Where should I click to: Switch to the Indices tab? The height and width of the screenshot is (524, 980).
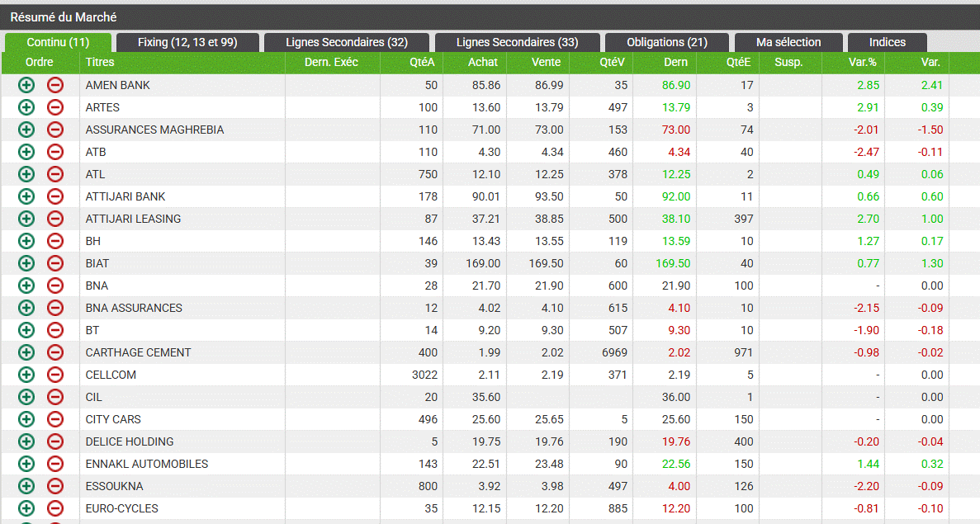(888, 42)
